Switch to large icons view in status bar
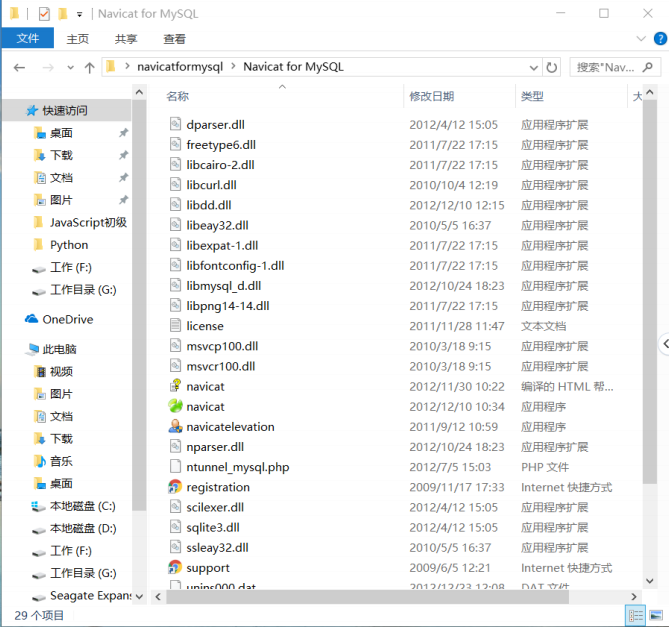This screenshot has width=669, height=627. 656,615
